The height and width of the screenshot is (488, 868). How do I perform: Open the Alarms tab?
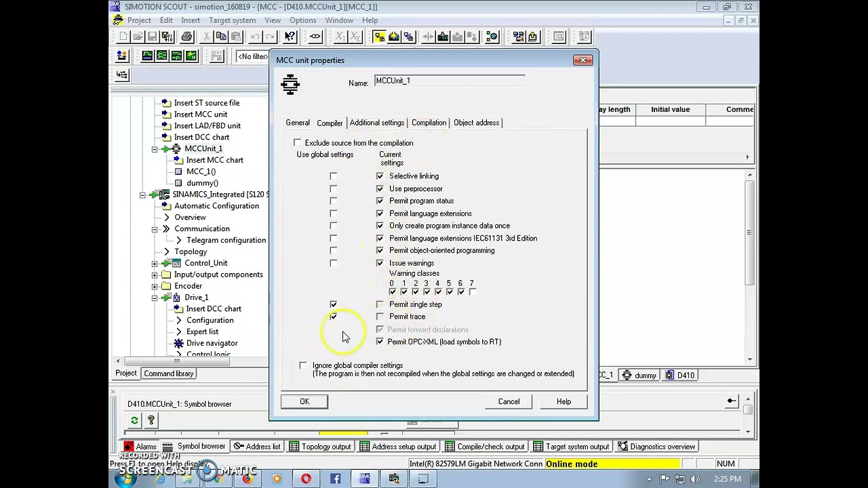pyautogui.click(x=140, y=447)
